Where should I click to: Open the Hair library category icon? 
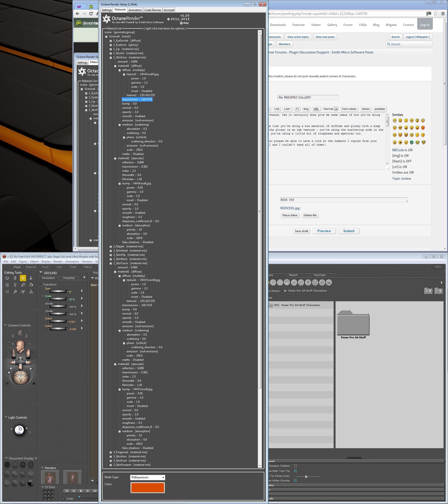coord(287,283)
